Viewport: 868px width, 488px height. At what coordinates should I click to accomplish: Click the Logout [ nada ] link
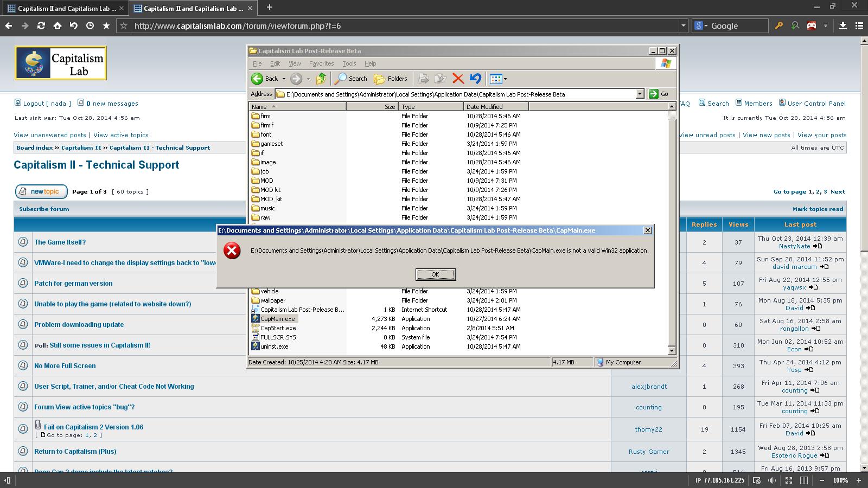pos(47,103)
